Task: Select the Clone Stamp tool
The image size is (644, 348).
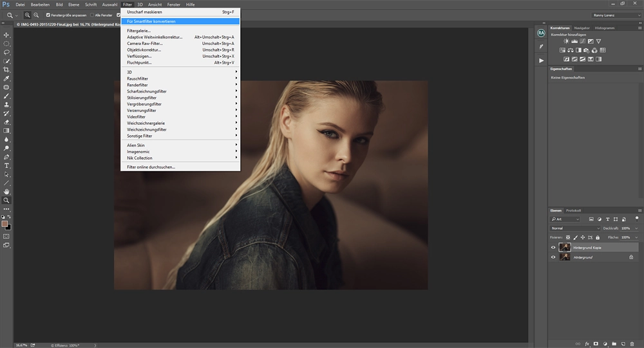Action: [x=6, y=105]
